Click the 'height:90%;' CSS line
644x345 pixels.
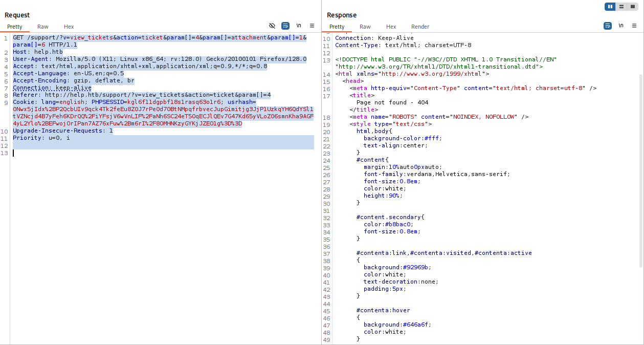click(x=383, y=196)
